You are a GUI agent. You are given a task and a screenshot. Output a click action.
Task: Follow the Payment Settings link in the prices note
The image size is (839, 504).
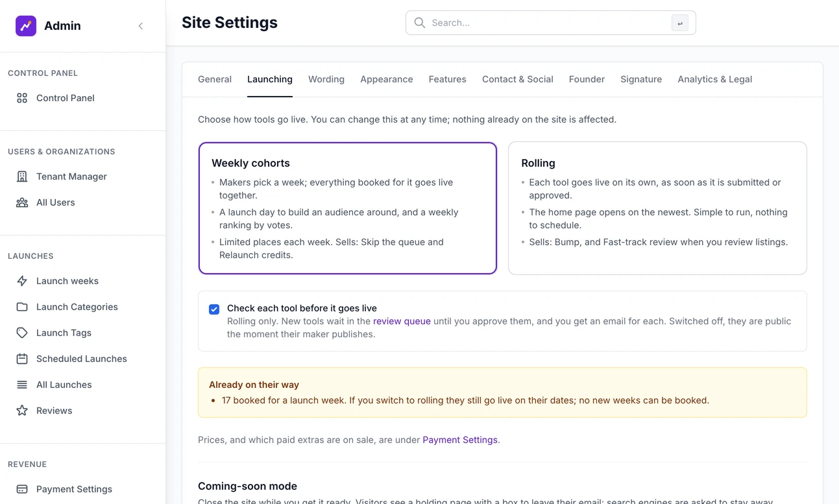pyautogui.click(x=460, y=440)
